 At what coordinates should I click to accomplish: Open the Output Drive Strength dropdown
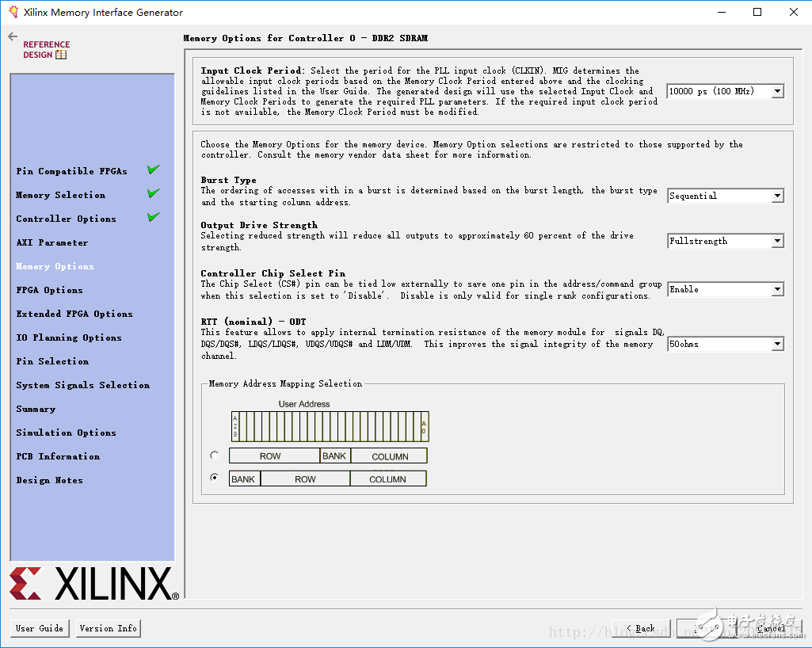click(x=725, y=241)
